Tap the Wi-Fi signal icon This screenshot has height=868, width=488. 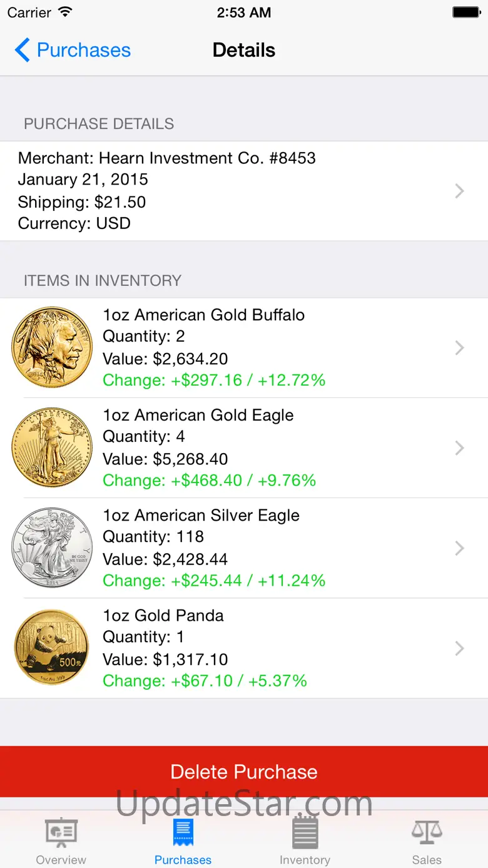(x=65, y=12)
